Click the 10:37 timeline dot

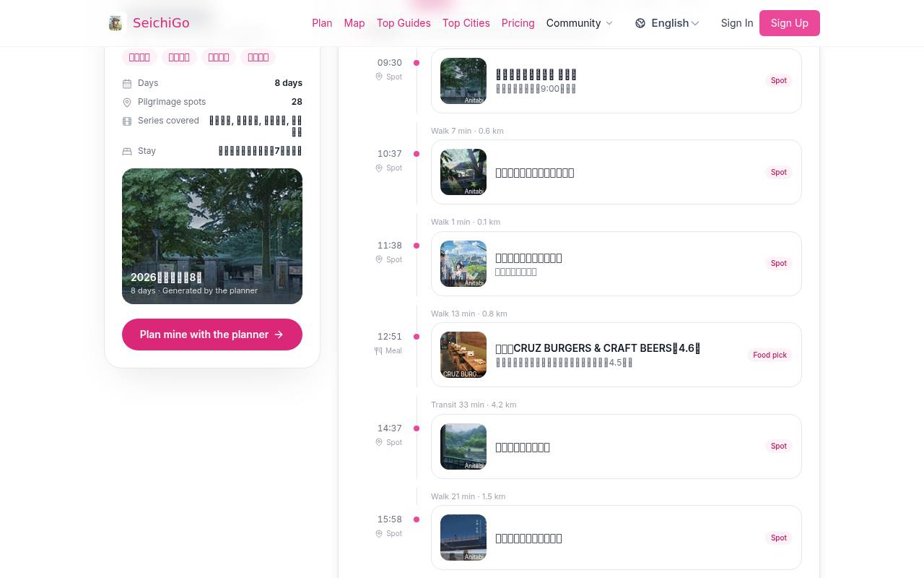point(417,154)
